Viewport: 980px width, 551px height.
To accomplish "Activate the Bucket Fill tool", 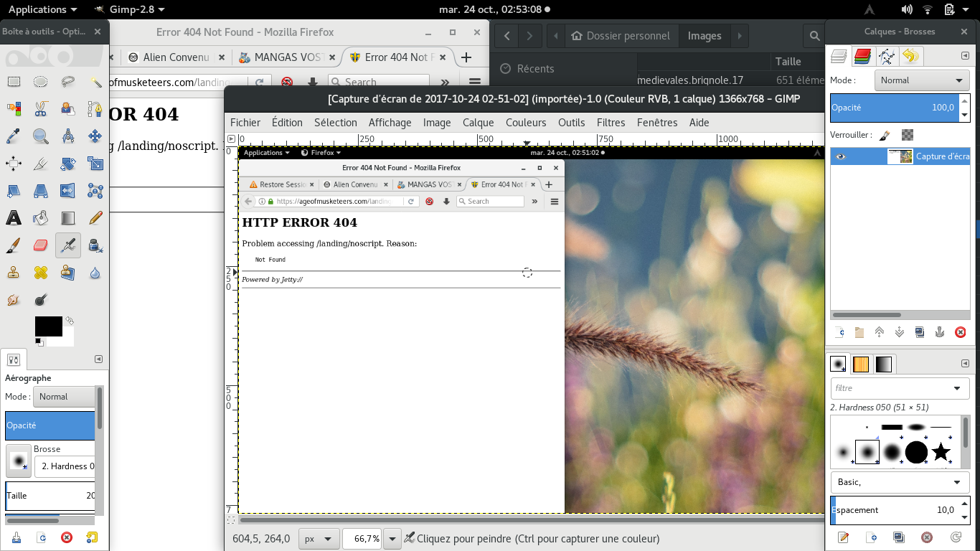I will pos(41,218).
